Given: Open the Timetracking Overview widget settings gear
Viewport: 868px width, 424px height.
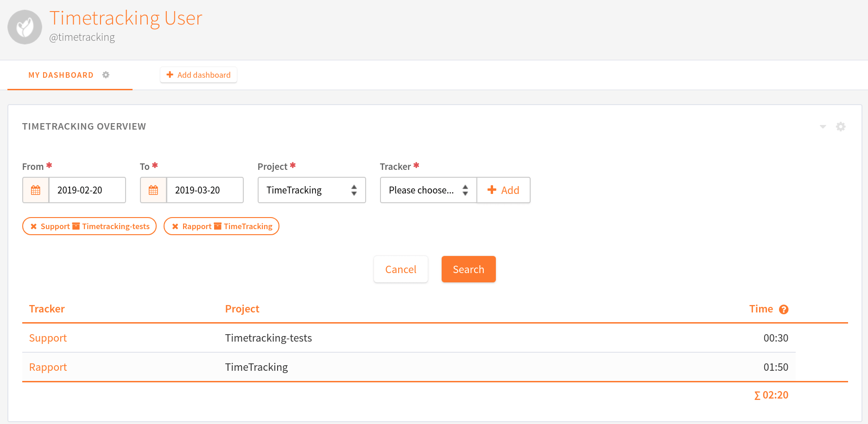Looking at the screenshot, I should 841,126.
